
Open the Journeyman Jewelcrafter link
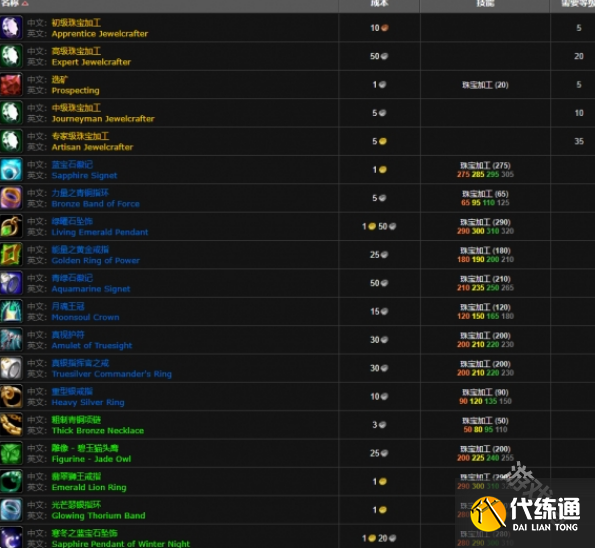[x=103, y=119]
